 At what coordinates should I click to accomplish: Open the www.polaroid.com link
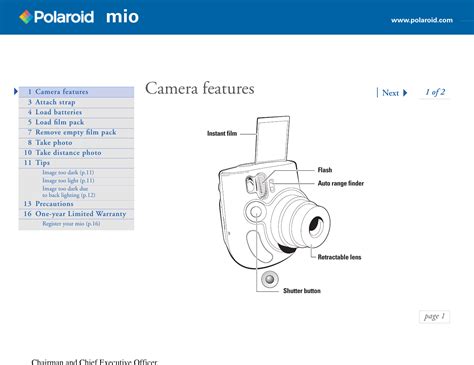tap(422, 20)
